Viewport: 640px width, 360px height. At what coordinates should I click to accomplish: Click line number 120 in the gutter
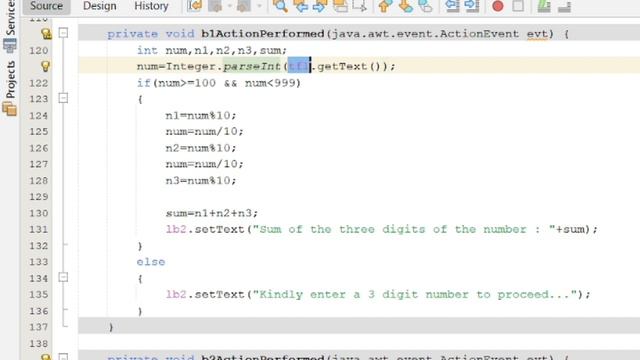tap(39, 50)
